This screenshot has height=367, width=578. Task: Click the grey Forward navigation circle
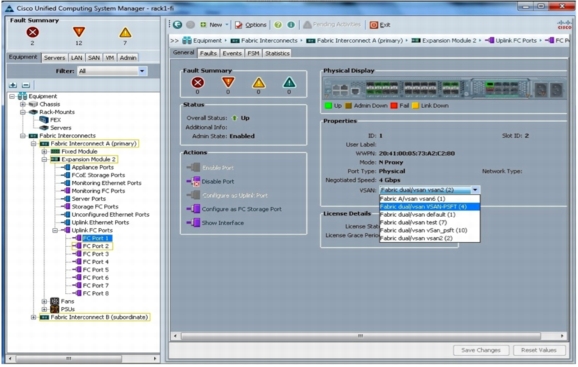pos(190,25)
